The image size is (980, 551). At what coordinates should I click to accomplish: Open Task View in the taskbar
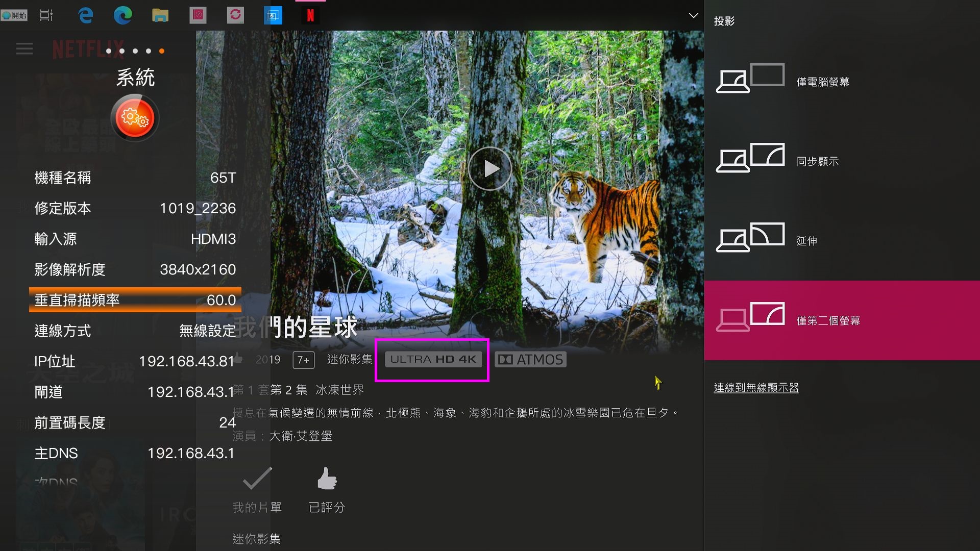point(46,15)
